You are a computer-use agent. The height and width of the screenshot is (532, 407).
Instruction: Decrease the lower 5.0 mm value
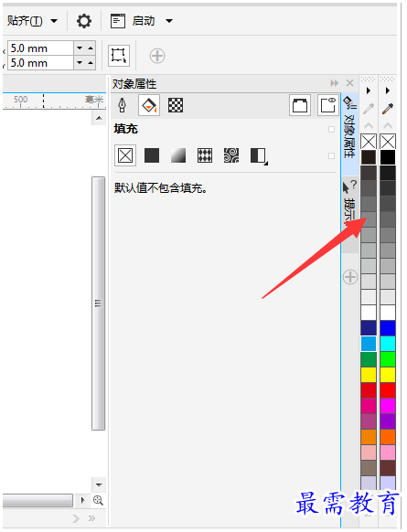click(x=80, y=63)
